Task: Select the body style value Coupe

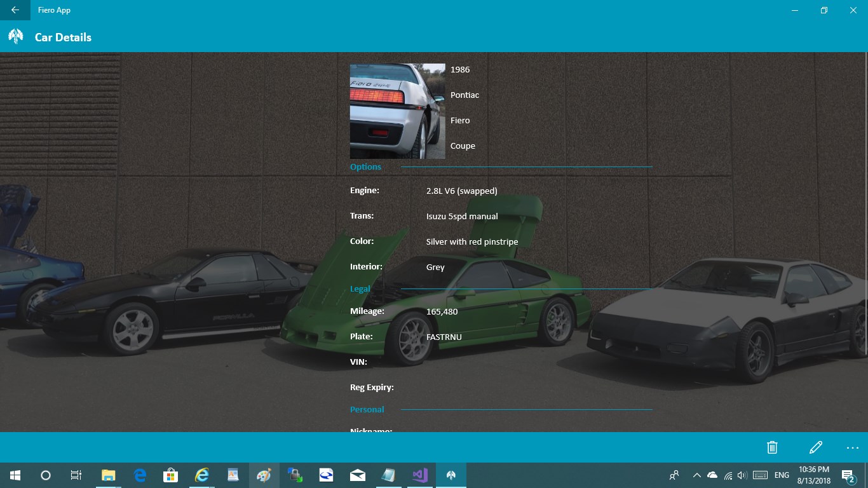Action: click(463, 146)
